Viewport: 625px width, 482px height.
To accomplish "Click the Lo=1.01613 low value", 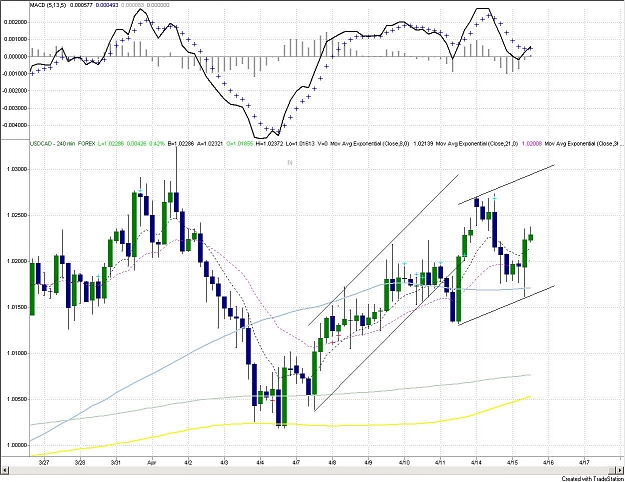I will click(300, 144).
